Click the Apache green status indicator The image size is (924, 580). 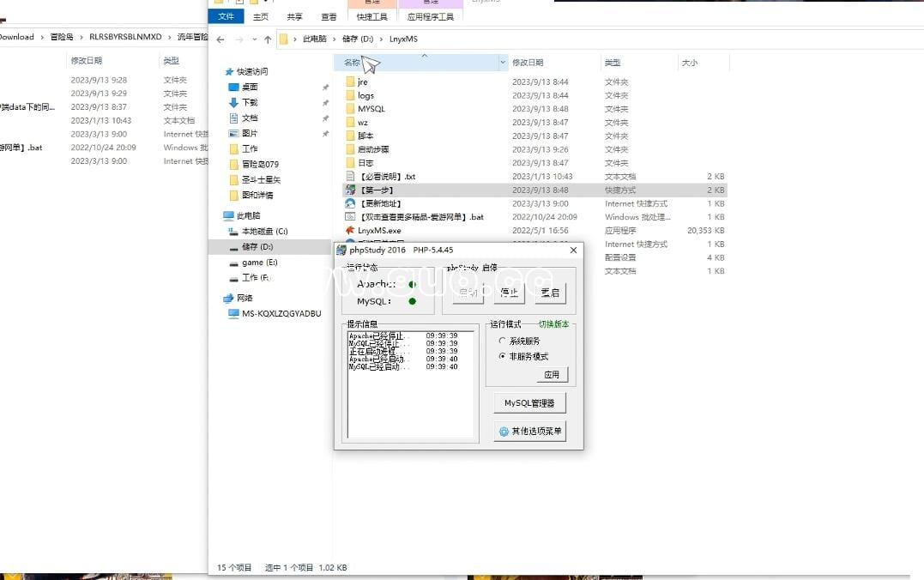coord(413,284)
